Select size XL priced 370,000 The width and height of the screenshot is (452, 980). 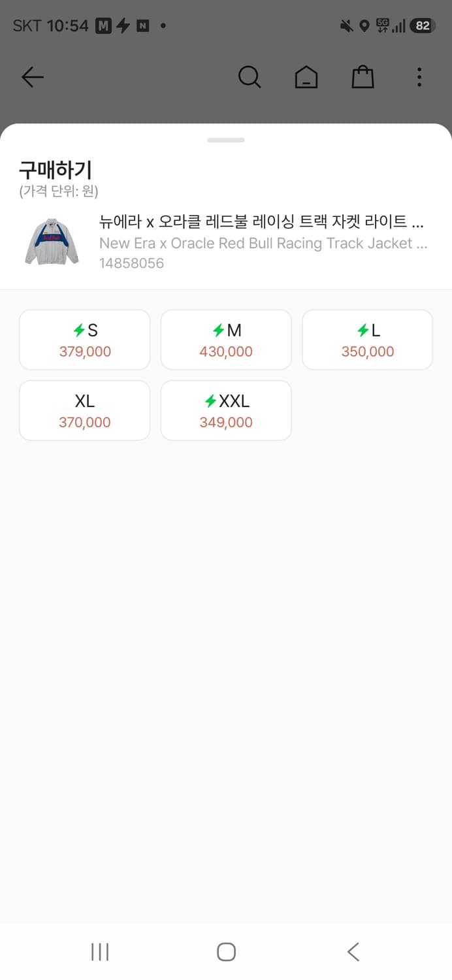tap(85, 410)
